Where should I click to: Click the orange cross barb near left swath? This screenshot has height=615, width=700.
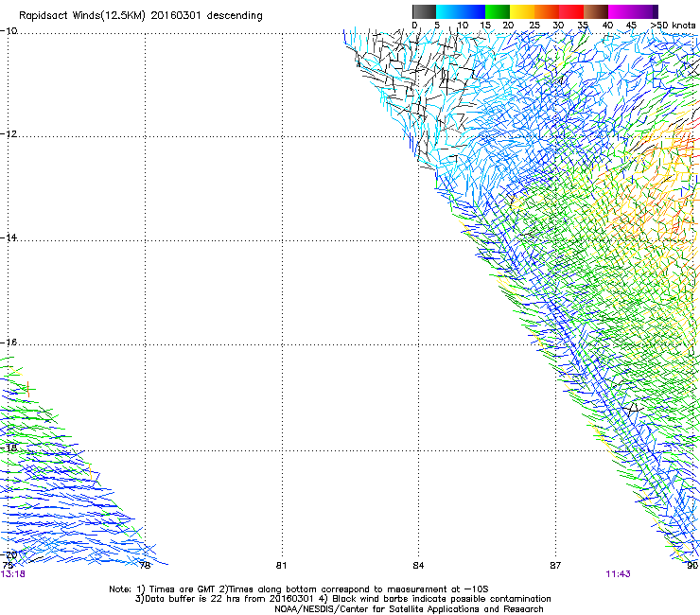pyautogui.click(x=28, y=389)
